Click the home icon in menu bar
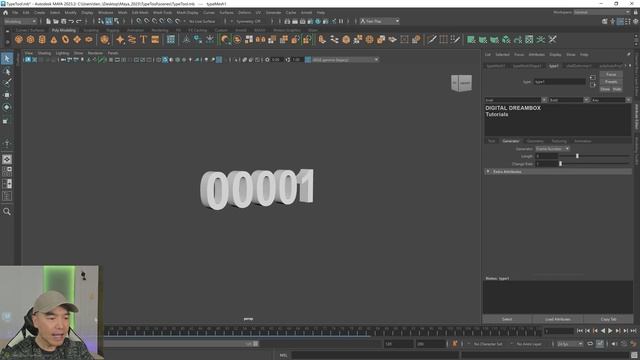The width and height of the screenshot is (640, 360). [x=5, y=13]
